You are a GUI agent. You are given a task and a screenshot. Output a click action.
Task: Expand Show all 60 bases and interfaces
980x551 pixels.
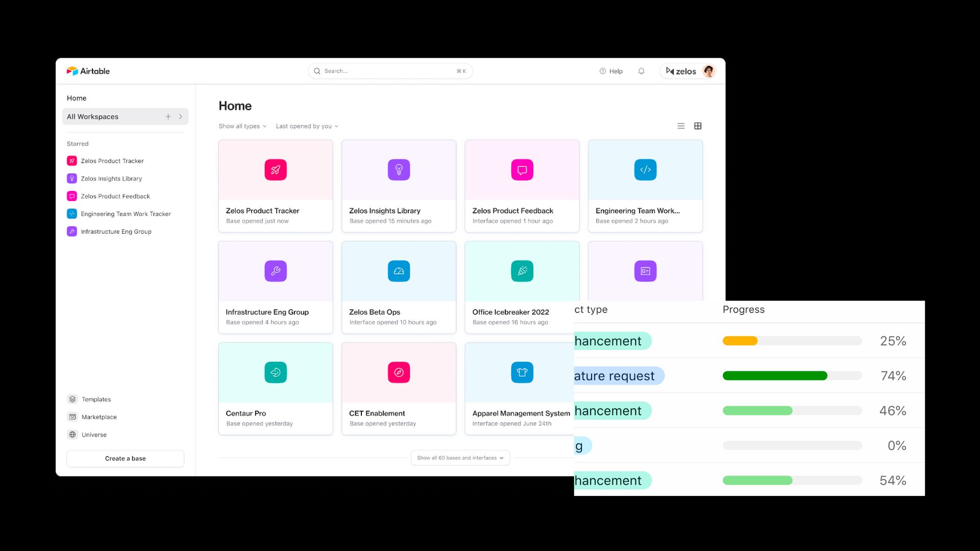[460, 458]
